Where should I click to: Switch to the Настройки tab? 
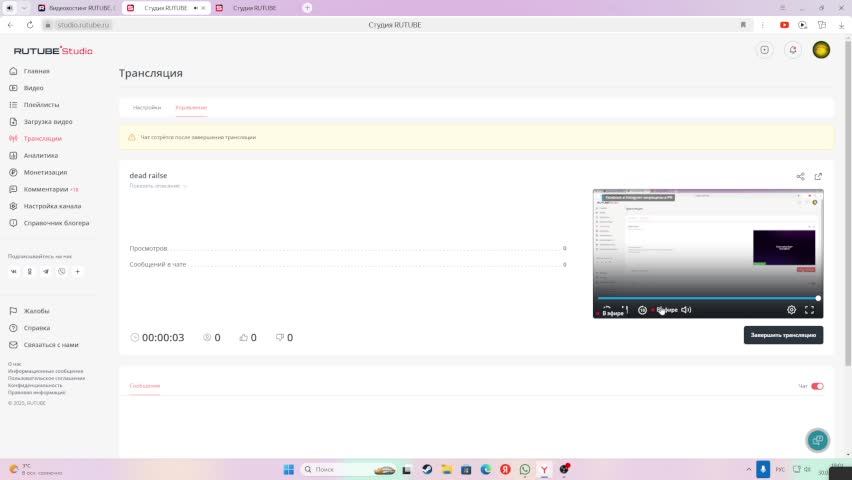[147, 108]
